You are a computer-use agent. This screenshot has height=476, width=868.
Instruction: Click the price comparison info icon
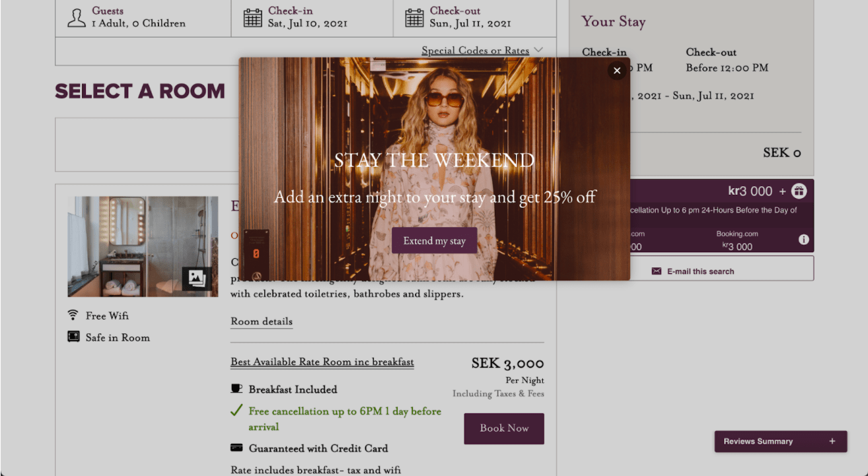pos(803,239)
